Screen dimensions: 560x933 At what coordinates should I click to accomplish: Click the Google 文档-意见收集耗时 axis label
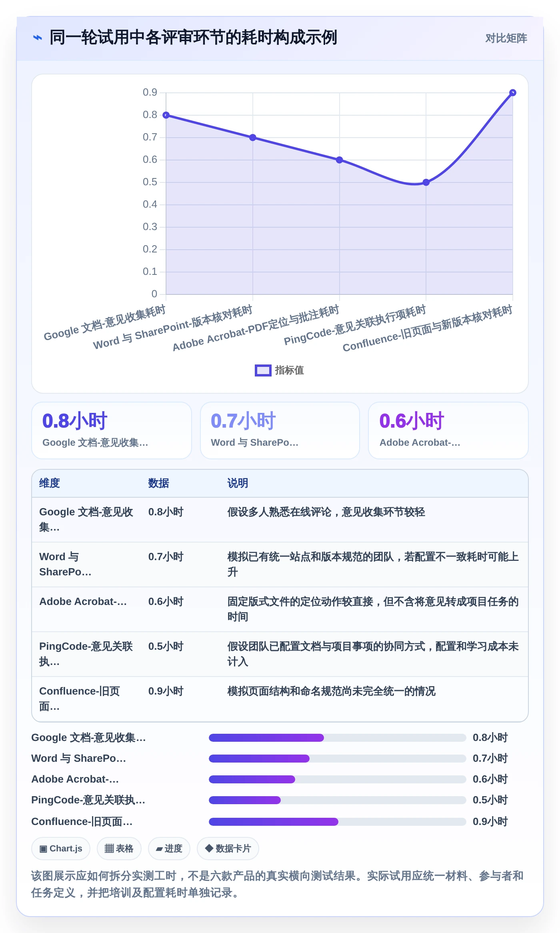click(x=105, y=323)
